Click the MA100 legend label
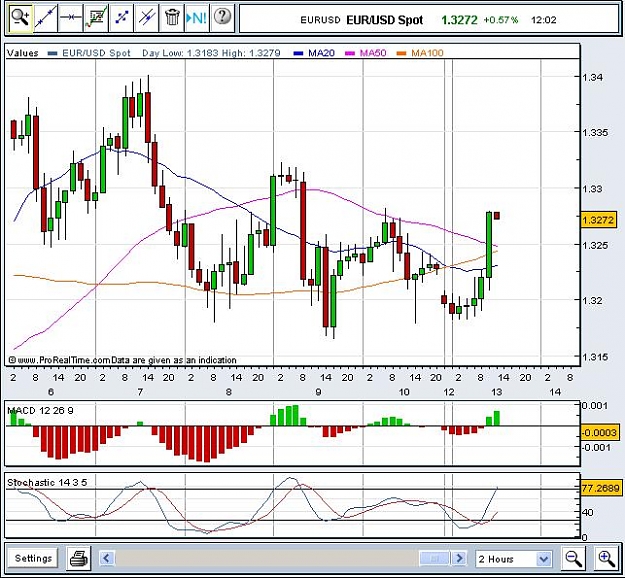The width and height of the screenshot is (625, 578). pyautogui.click(x=427, y=53)
